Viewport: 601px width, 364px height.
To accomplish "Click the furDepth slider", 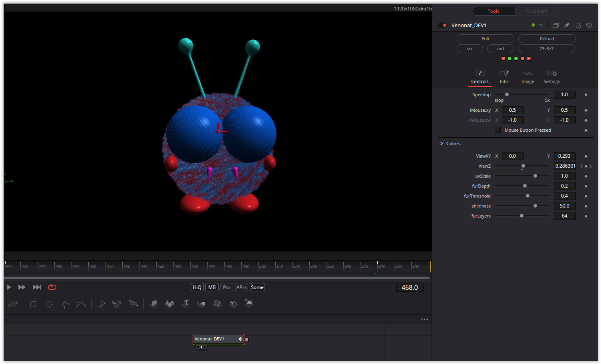I will [x=522, y=186].
